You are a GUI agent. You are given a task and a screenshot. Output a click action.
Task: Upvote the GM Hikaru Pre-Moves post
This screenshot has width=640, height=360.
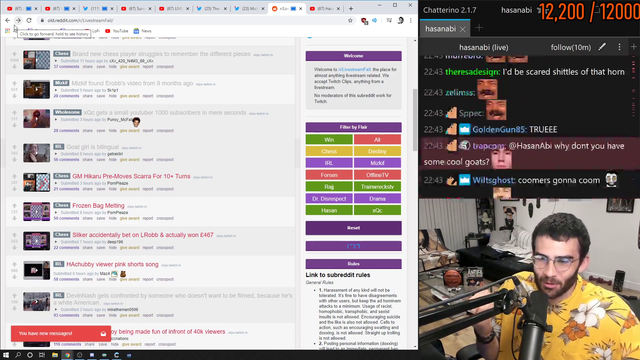coord(14,176)
